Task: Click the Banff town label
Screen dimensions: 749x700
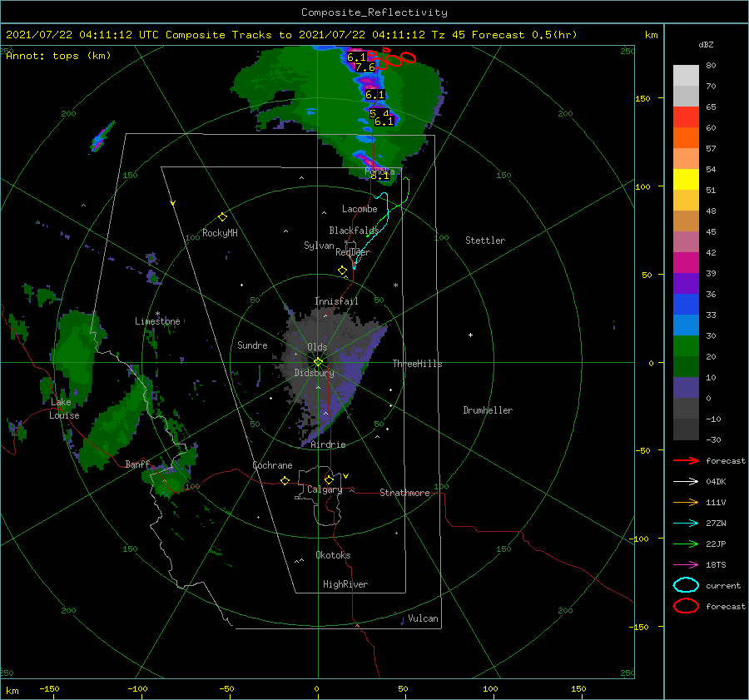Action: [x=137, y=464]
